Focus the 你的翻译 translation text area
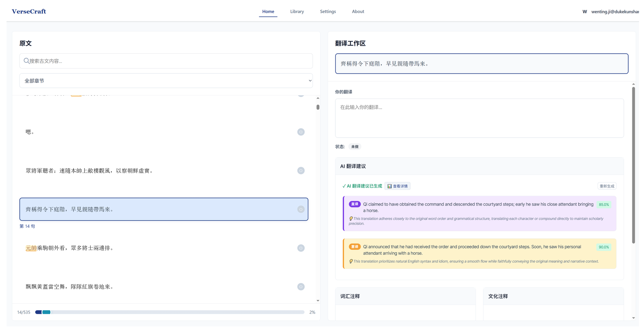 (479, 118)
